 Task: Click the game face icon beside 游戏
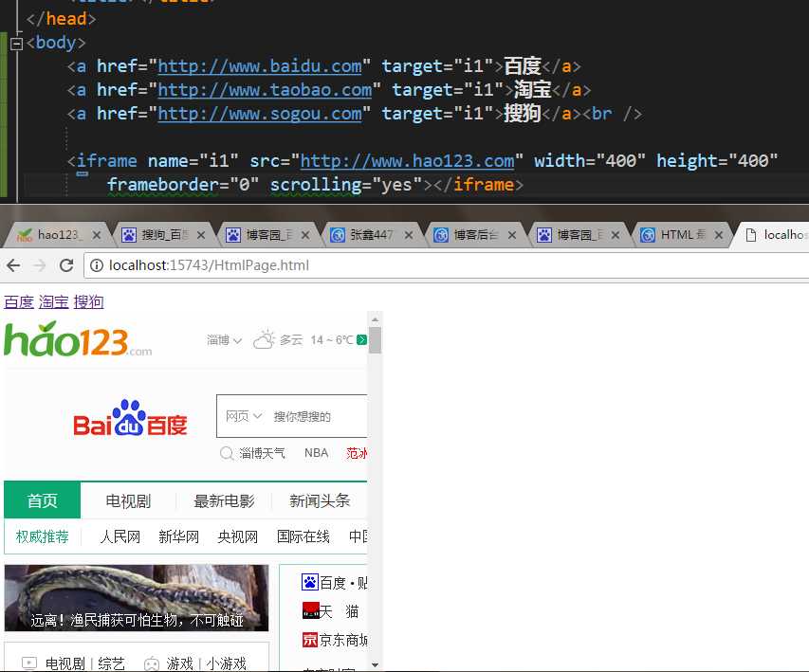click(x=152, y=663)
